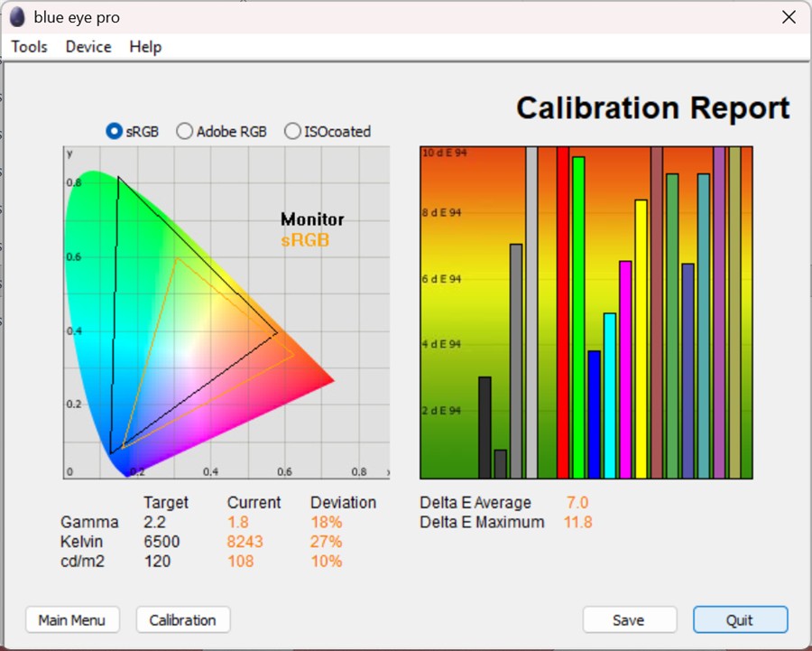Click the yellow bar in Delta E chart
Viewport: 812px width, 651px height.
coord(641,343)
